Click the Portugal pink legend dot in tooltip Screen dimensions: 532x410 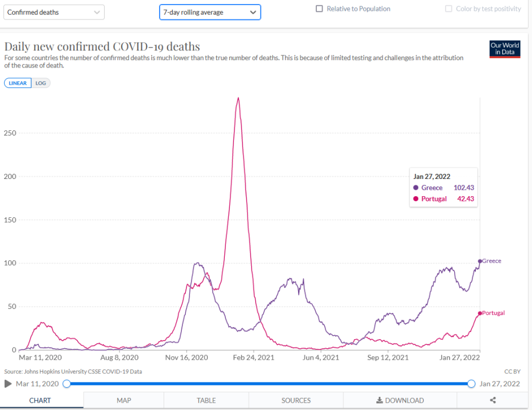tap(416, 199)
